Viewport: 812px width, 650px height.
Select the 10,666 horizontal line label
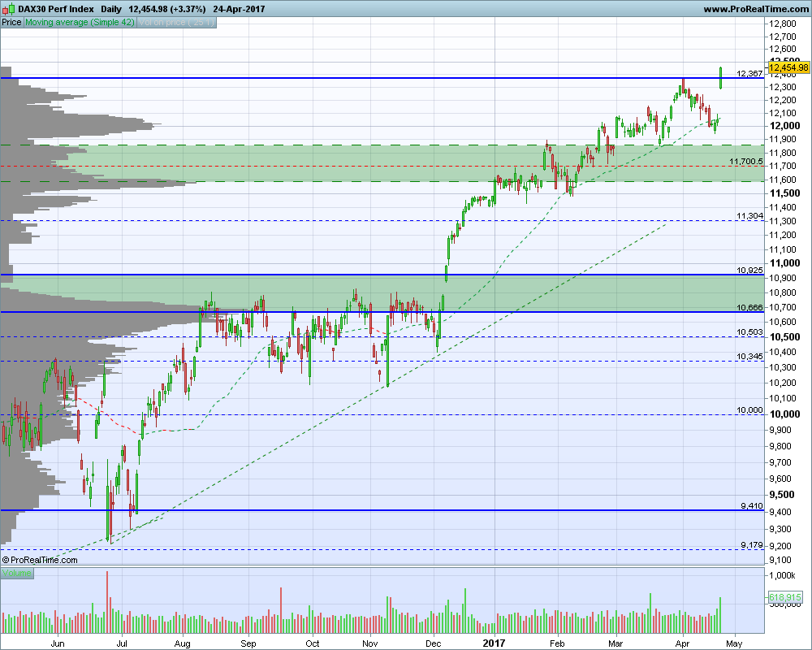[749, 307]
